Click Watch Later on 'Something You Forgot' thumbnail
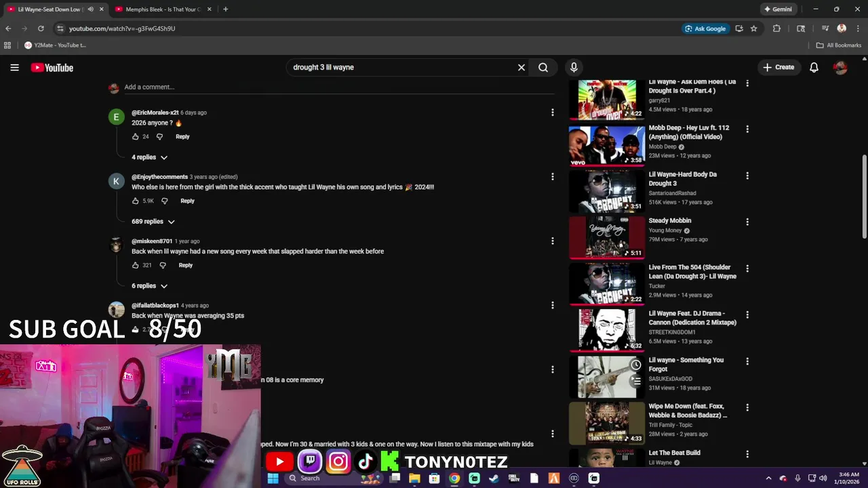 click(x=635, y=365)
